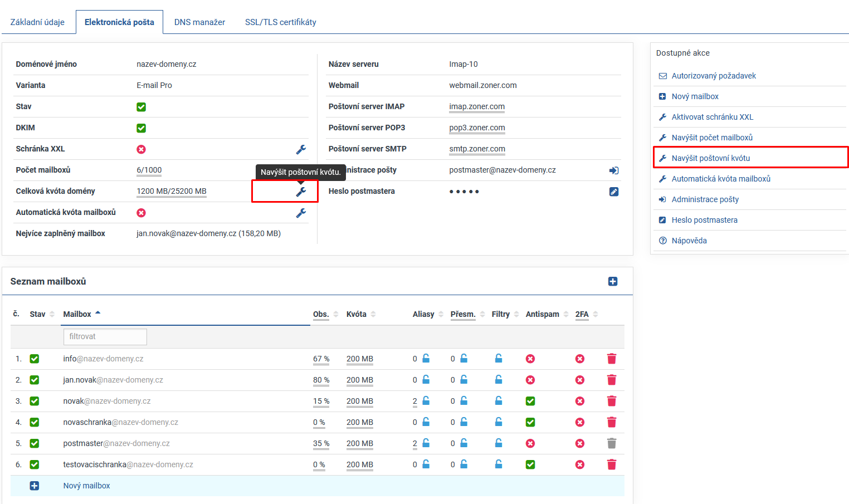Click Navýšit poštovní kvótu action link
Screen dimensions: 849x504
coord(710,158)
